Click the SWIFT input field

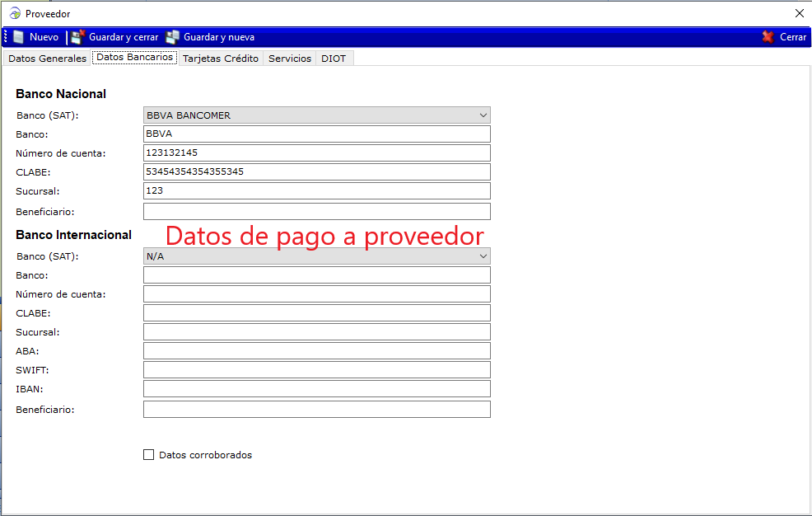coord(316,370)
